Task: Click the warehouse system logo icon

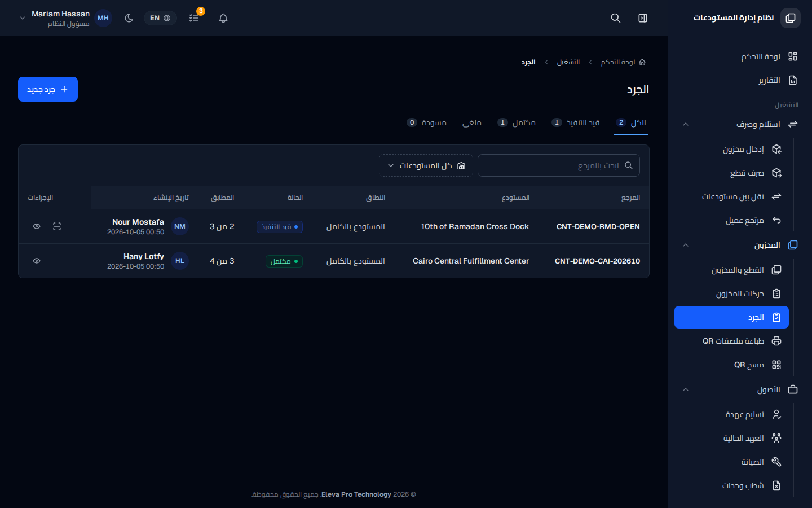Action: pos(791,18)
